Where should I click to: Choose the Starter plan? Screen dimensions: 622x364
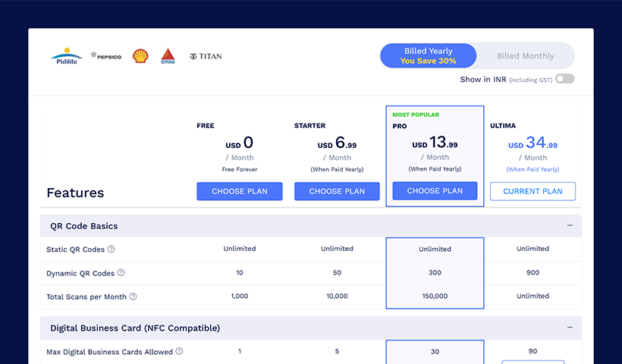pyautogui.click(x=337, y=191)
